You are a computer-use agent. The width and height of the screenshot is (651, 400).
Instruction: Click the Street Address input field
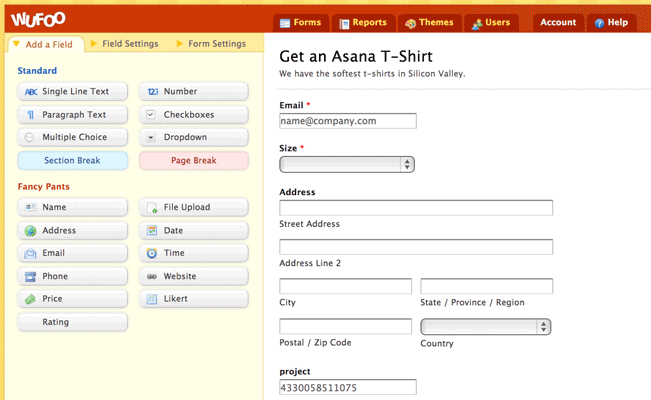416,208
